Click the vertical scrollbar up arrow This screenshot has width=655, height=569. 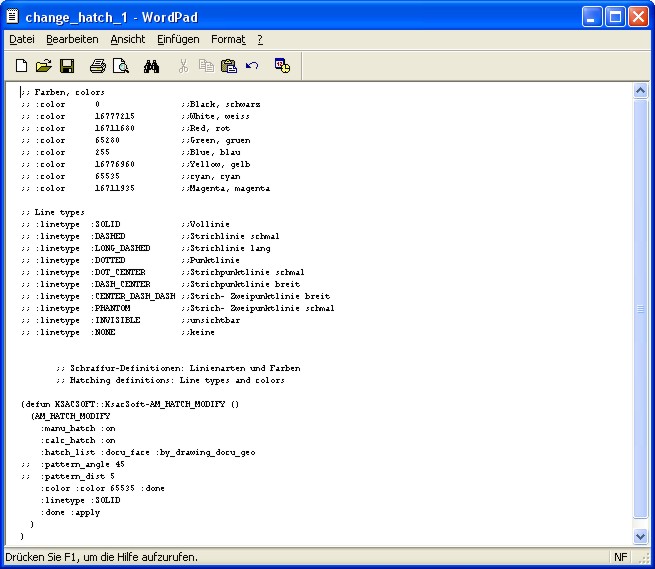point(641,90)
